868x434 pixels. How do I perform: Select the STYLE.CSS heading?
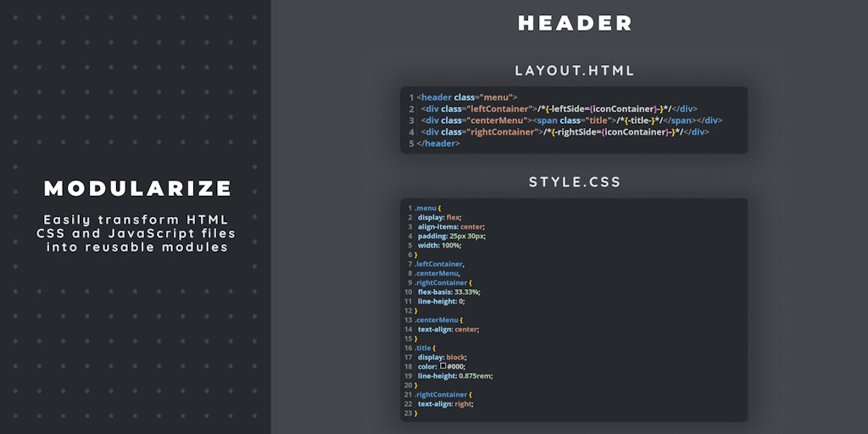575,182
